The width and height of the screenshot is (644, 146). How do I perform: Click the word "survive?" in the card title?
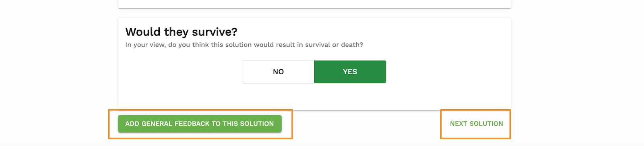tap(215, 32)
